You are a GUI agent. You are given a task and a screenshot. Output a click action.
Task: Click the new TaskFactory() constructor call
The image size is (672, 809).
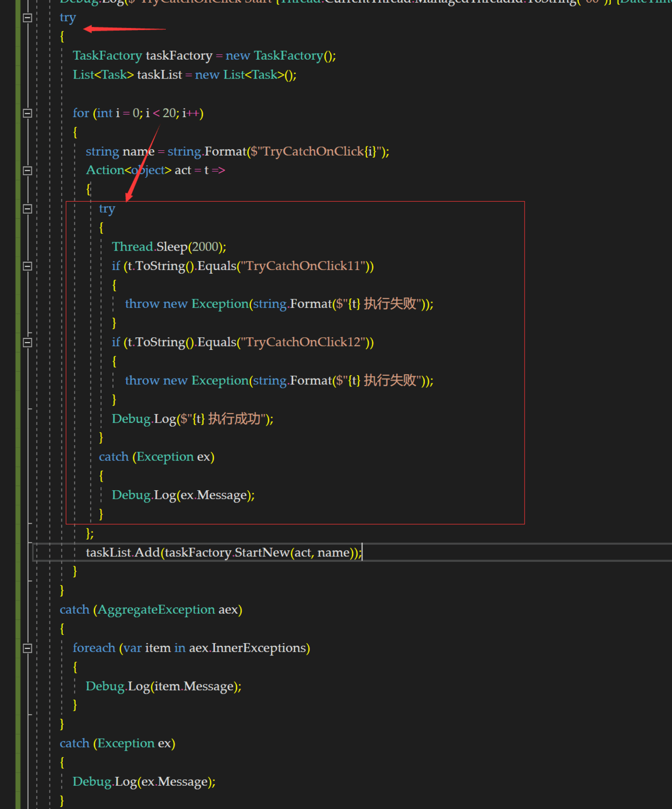tap(281, 56)
